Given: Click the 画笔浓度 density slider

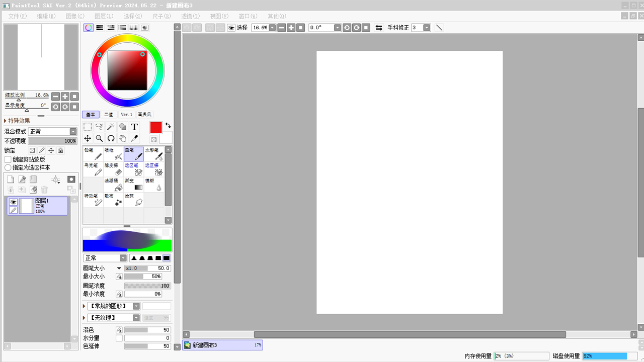Looking at the screenshot, I should 147,286.
